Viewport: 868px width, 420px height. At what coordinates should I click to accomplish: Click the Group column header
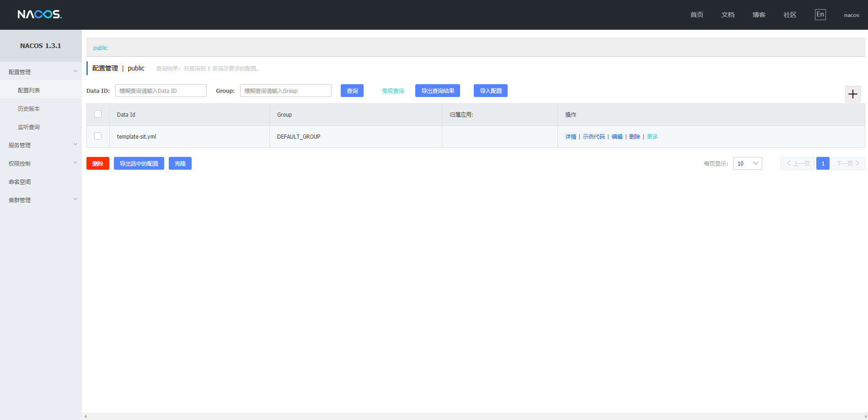(355, 114)
